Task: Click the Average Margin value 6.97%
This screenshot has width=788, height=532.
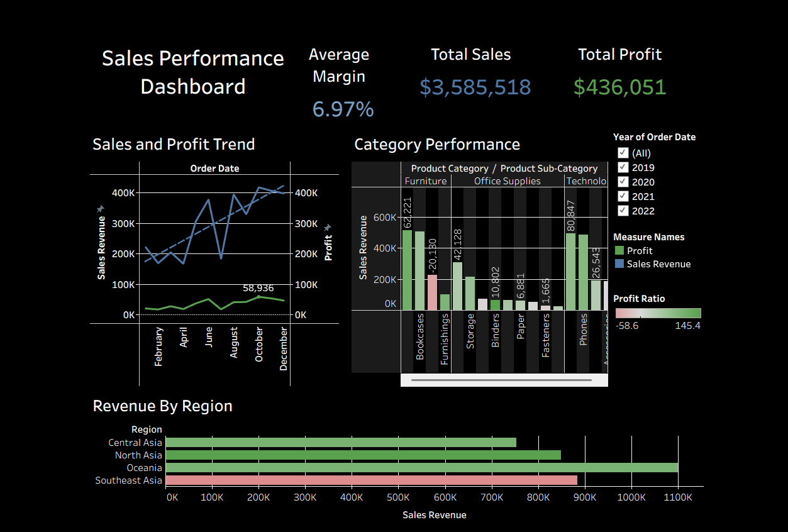Action: 343,109
